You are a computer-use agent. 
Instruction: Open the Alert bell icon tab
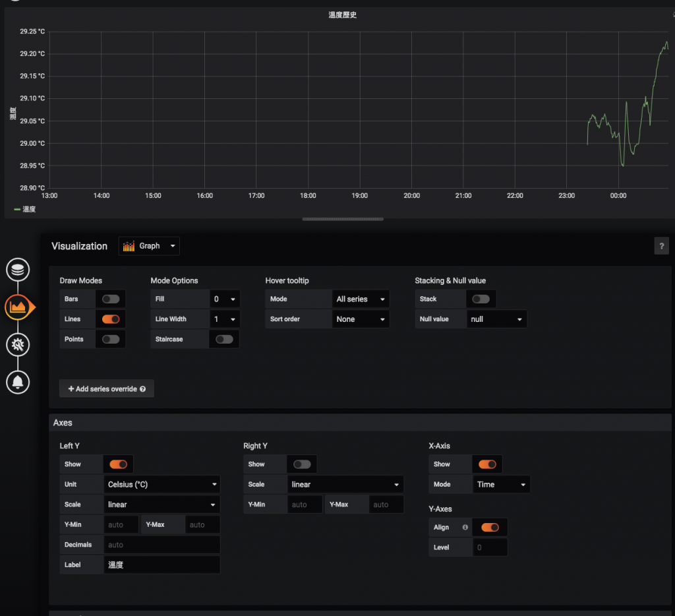click(18, 382)
